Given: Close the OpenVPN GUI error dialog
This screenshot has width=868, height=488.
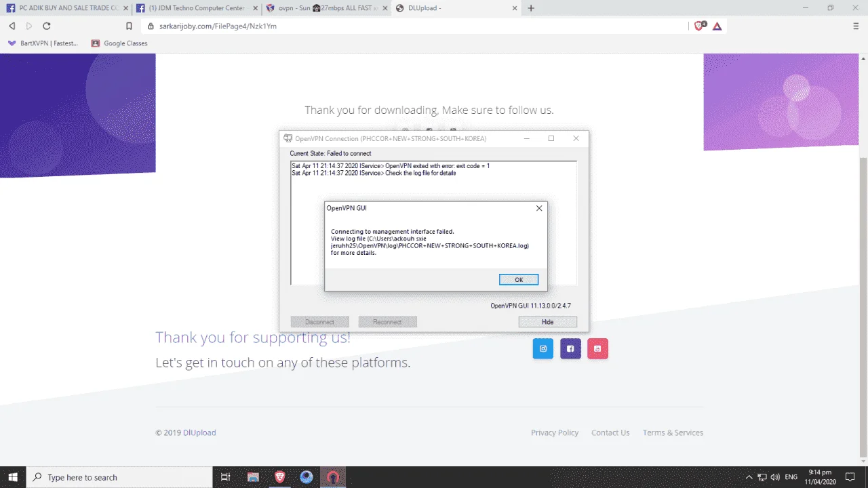Looking at the screenshot, I should pos(539,208).
